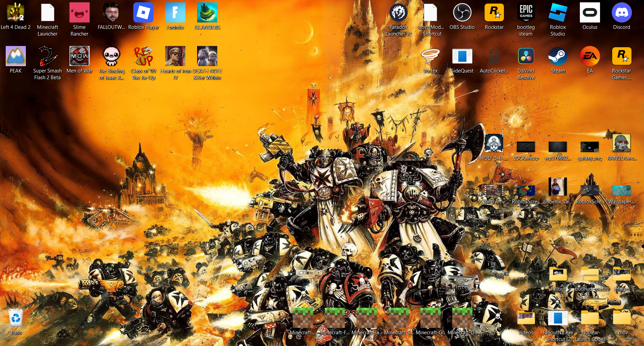Select the wp376682... wallpaper file
This screenshot has width=644, height=346.
pos(558,147)
